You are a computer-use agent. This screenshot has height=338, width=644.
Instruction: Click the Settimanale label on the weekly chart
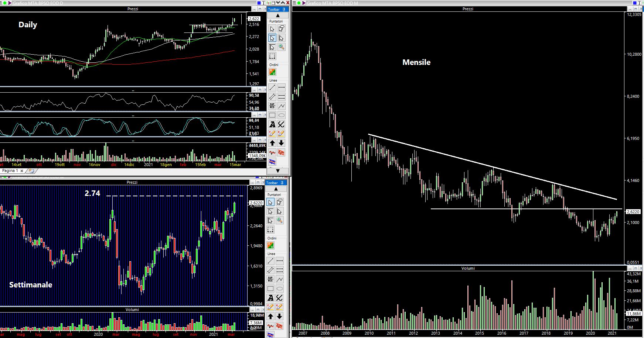point(31,285)
